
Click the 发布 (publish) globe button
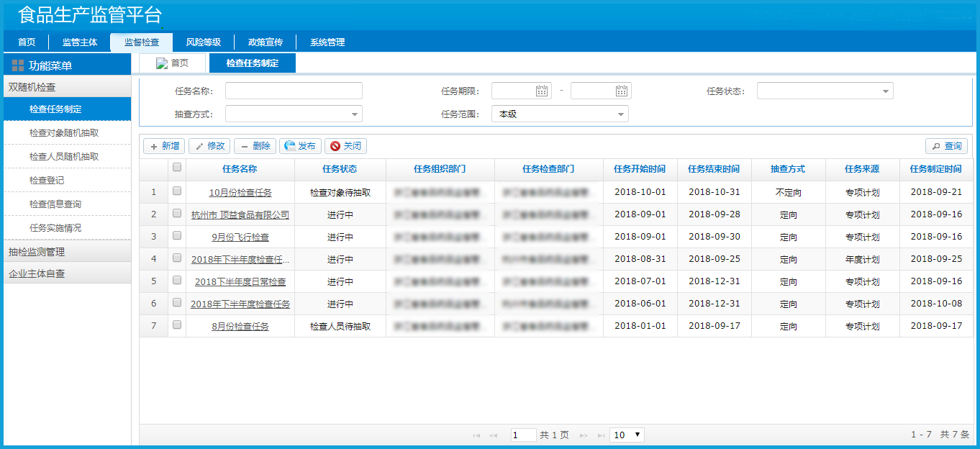300,146
